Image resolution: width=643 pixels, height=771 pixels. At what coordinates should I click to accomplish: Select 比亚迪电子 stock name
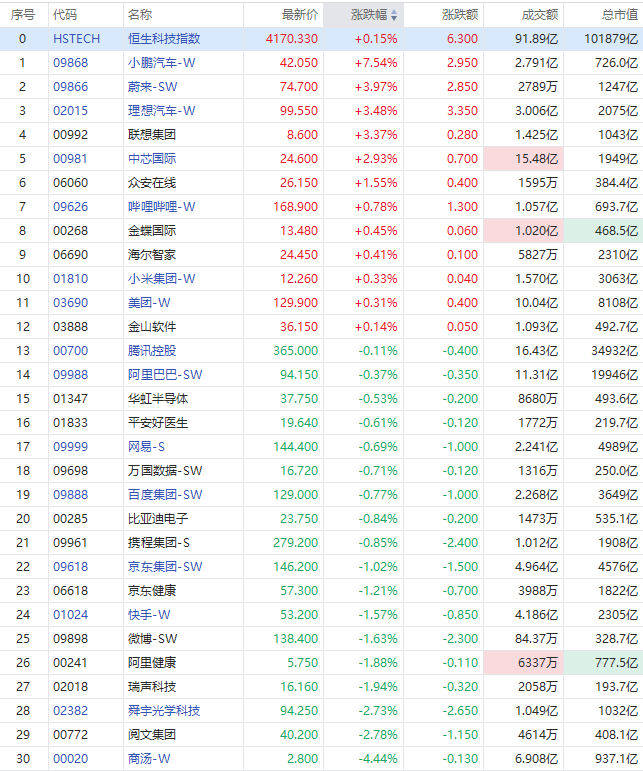158,519
